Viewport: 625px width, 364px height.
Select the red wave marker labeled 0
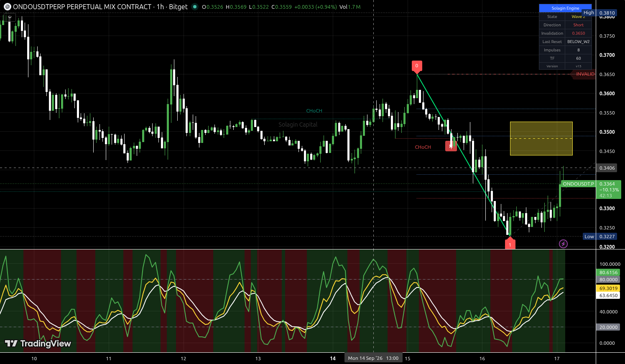[417, 66]
